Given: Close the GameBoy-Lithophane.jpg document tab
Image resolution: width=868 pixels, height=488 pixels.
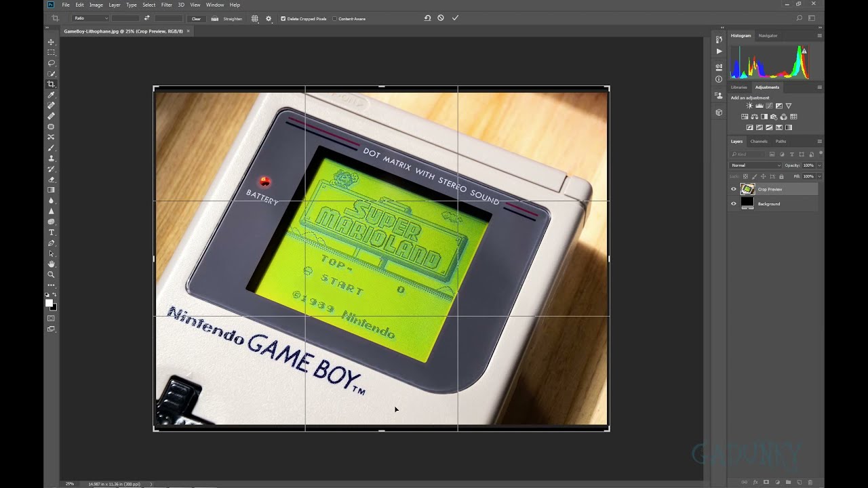Looking at the screenshot, I should (188, 31).
